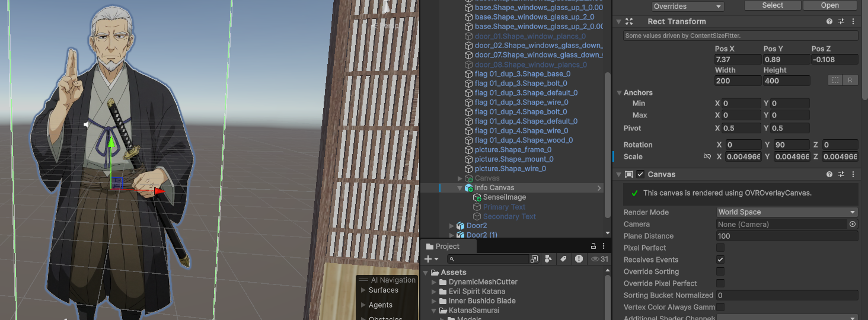Click SenseiImage object icon in hierarchy
The height and width of the screenshot is (320, 868).
478,197
